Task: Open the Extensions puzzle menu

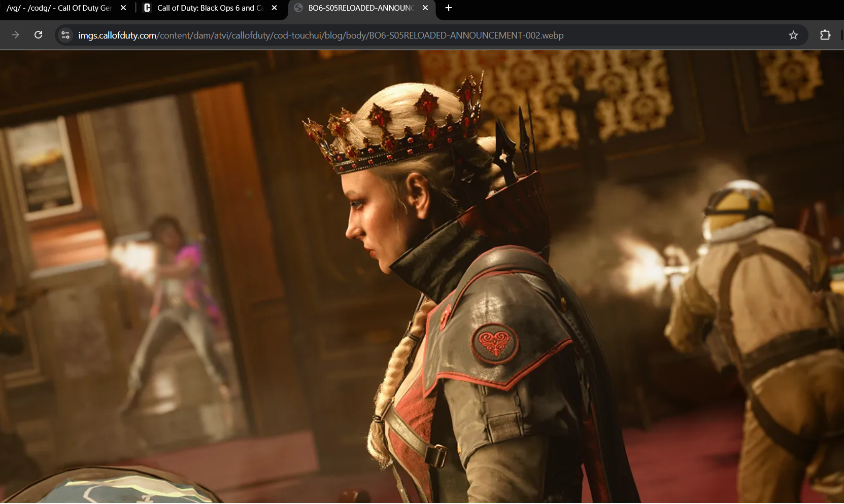Action: pos(825,35)
